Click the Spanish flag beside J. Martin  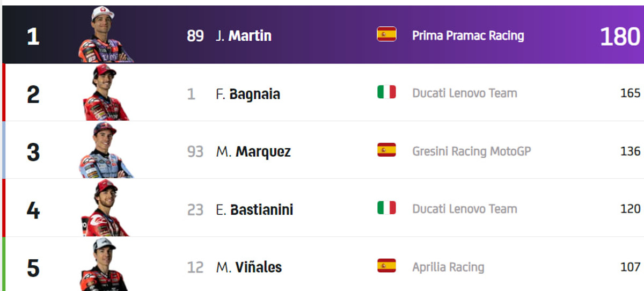pos(386,35)
